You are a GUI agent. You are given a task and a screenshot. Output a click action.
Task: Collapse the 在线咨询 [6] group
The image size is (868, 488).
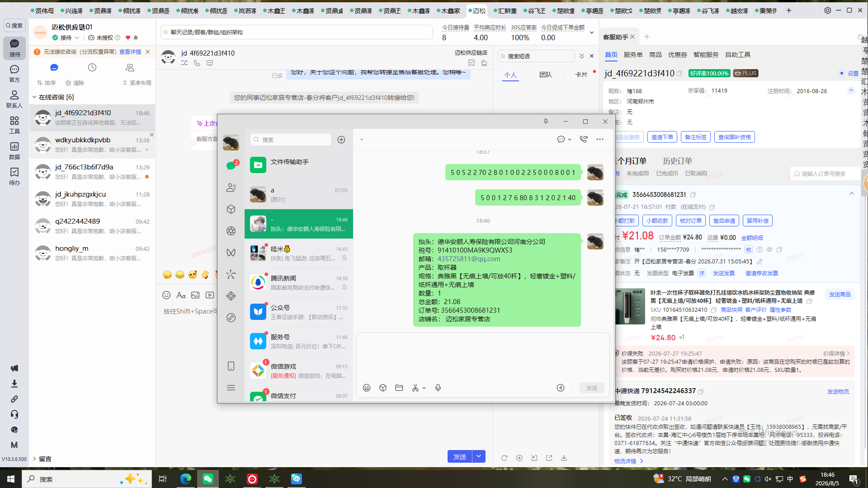pos(34,97)
